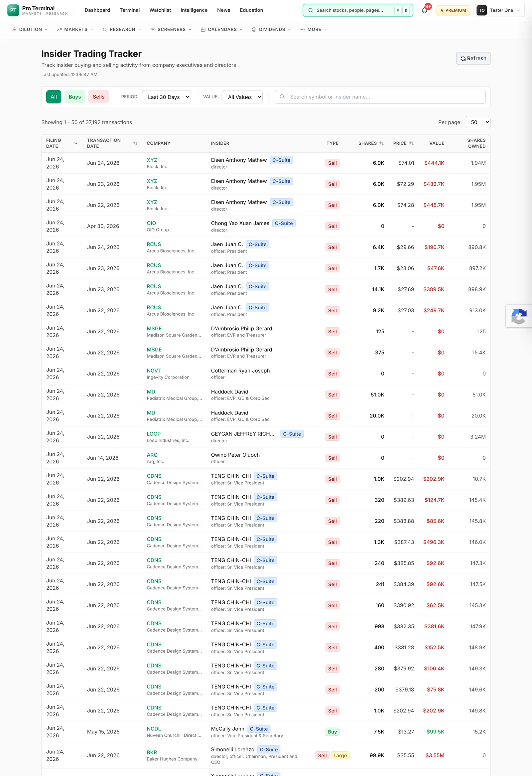532x776 pixels.
Task: Click the Markets trend arrow icon
Action: coord(60,29)
